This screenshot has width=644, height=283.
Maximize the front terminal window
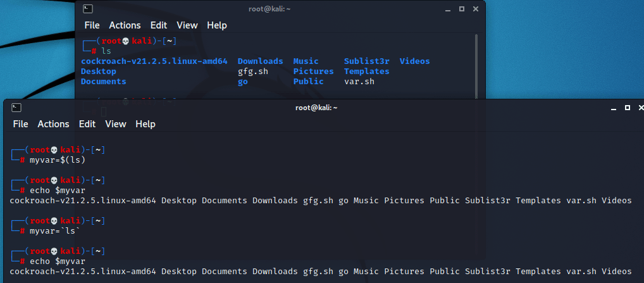[628, 108]
